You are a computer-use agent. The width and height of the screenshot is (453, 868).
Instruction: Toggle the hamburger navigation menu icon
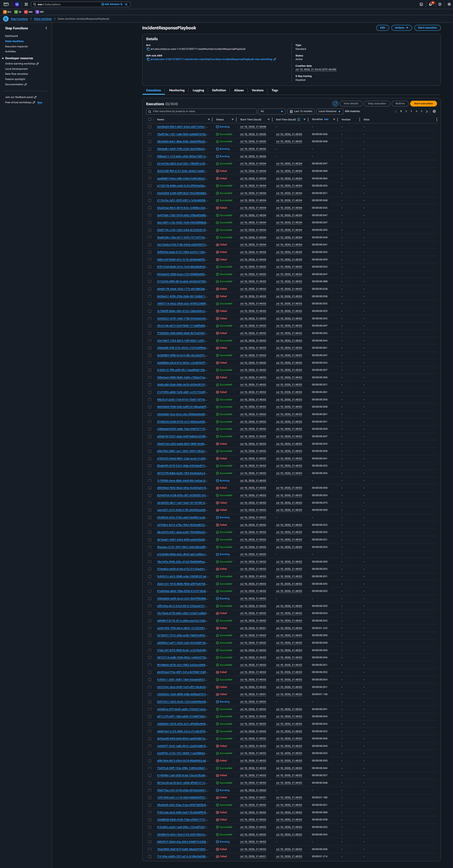pyautogui.click(x=6, y=19)
